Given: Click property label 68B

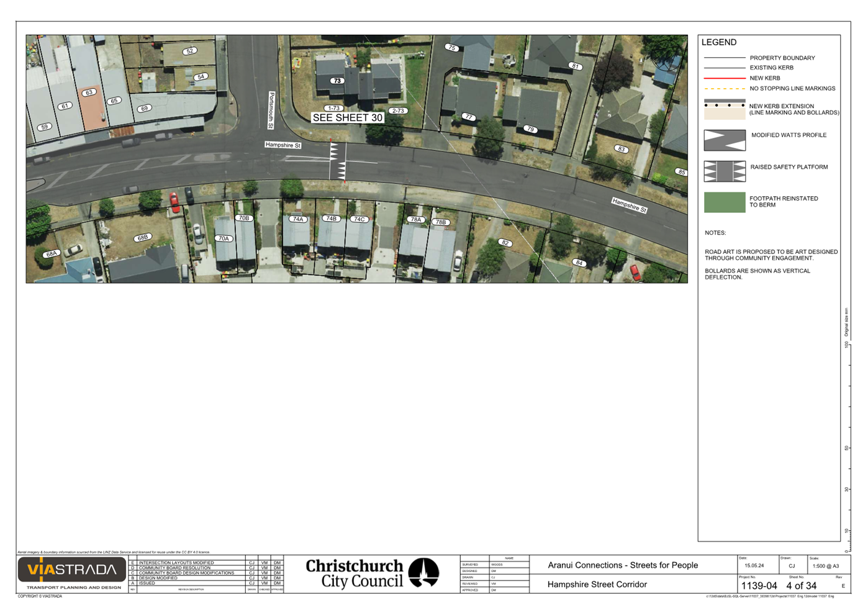Looking at the screenshot, I should [x=142, y=238].
